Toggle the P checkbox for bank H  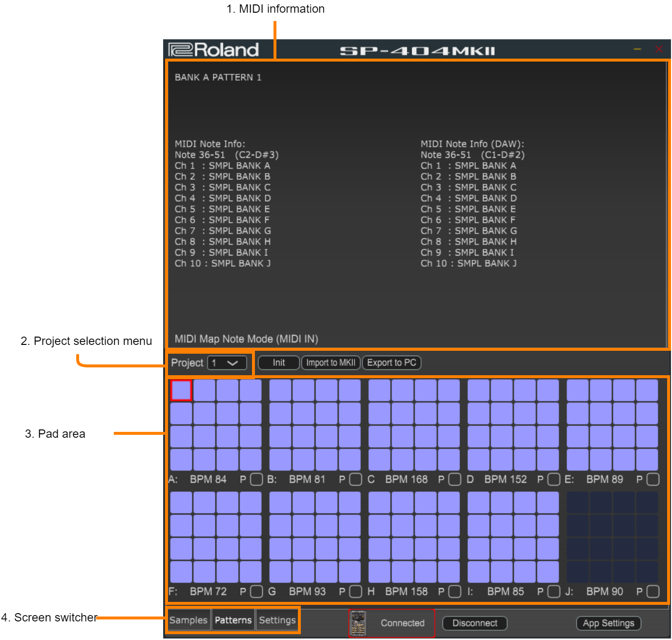click(x=455, y=592)
